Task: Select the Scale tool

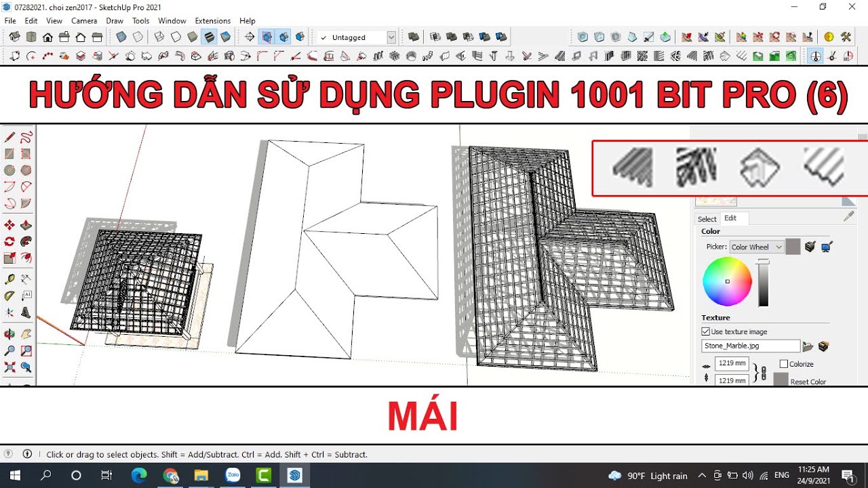Action: coord(9,258)
